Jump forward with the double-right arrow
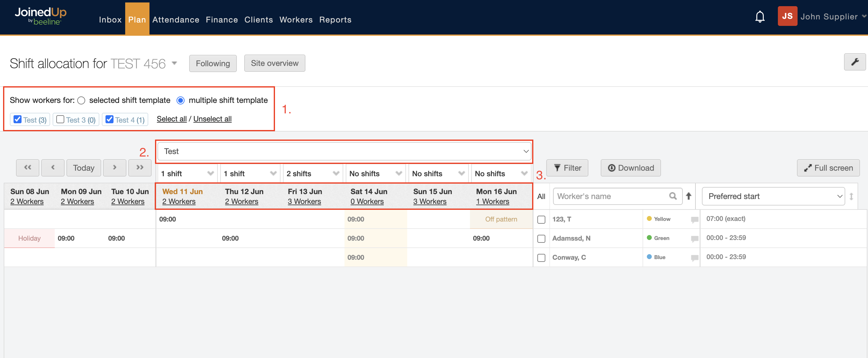The image size is (868, 358). [140, 168]
